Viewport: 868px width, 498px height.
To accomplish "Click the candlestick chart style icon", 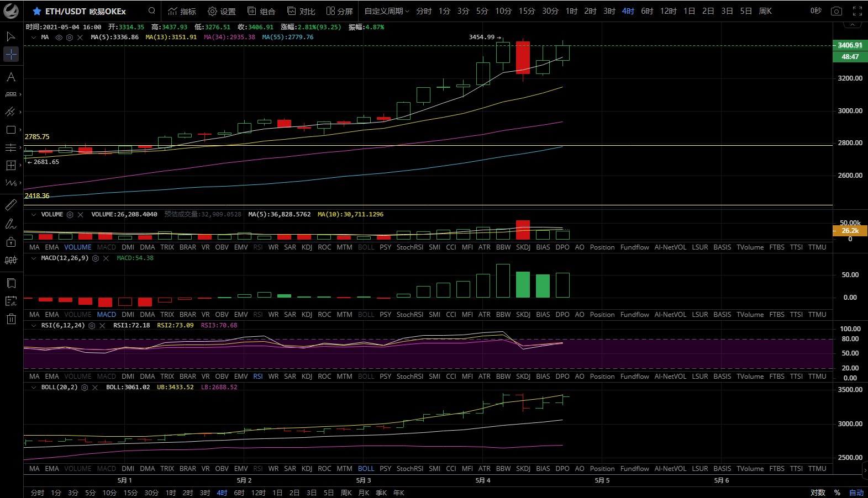I will pos(10,260).
